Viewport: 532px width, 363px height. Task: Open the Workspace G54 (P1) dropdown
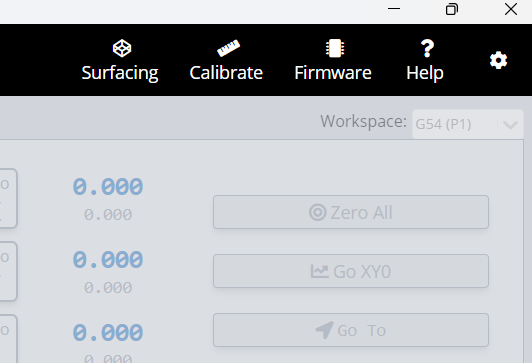point(468,124)
